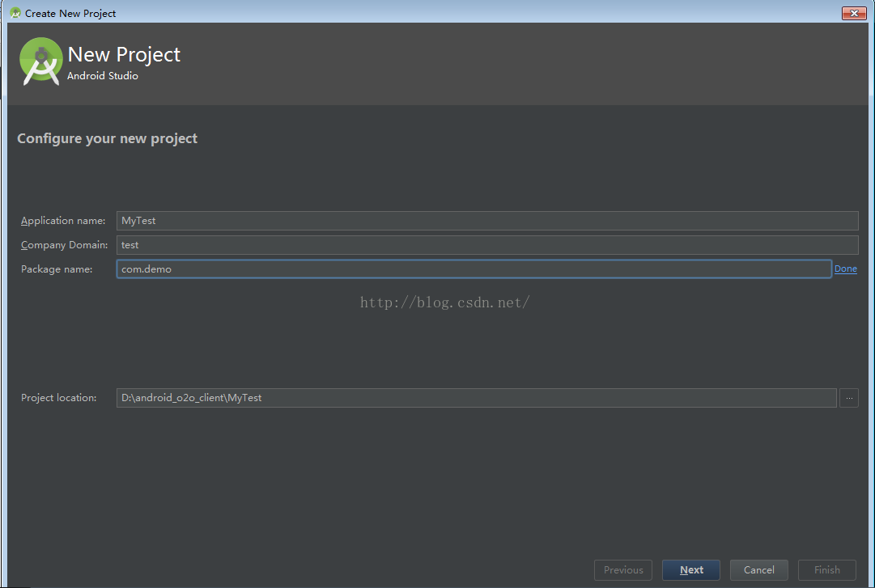The height and width of the screenshot is (588, 875).
Task: Click the Application name field containing MyTest
Action: tap(487, 221)
